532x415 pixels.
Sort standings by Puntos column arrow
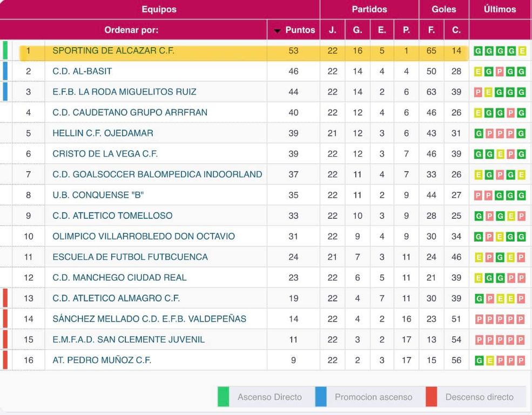click(294, 30)
